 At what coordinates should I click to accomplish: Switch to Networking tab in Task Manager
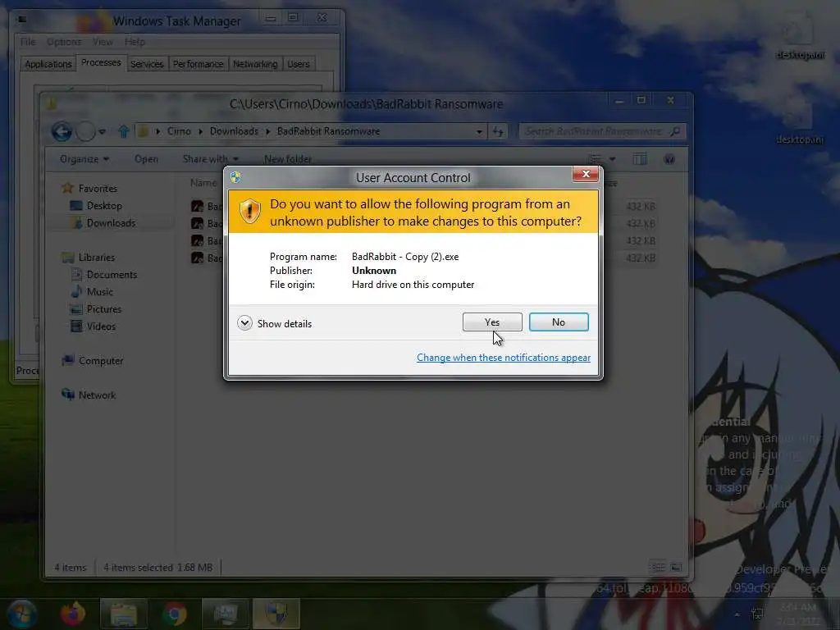[x=255, y=64]
